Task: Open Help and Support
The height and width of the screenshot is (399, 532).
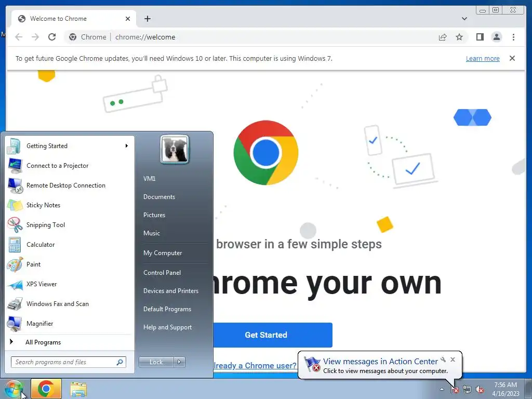Action: pos(167,327)
